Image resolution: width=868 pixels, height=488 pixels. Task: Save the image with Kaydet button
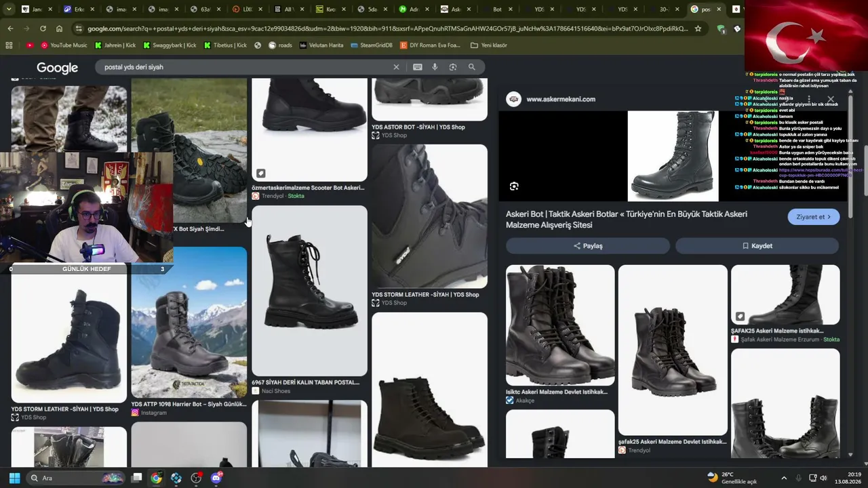coord(757,246)
